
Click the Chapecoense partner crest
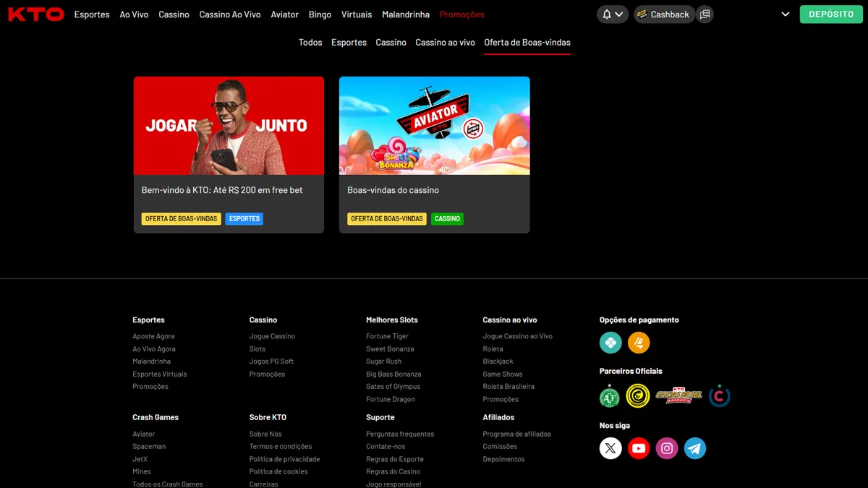coord(610,396)
